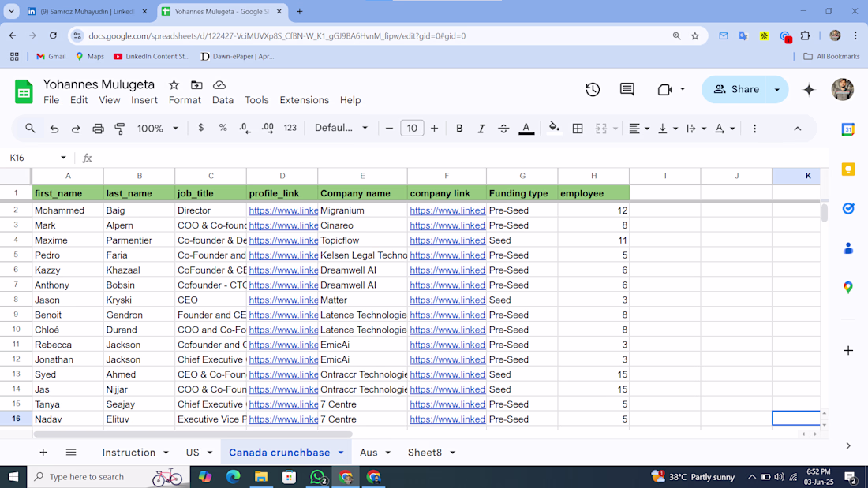Open the text color picker
868x488 pixels.
[526, 129]
